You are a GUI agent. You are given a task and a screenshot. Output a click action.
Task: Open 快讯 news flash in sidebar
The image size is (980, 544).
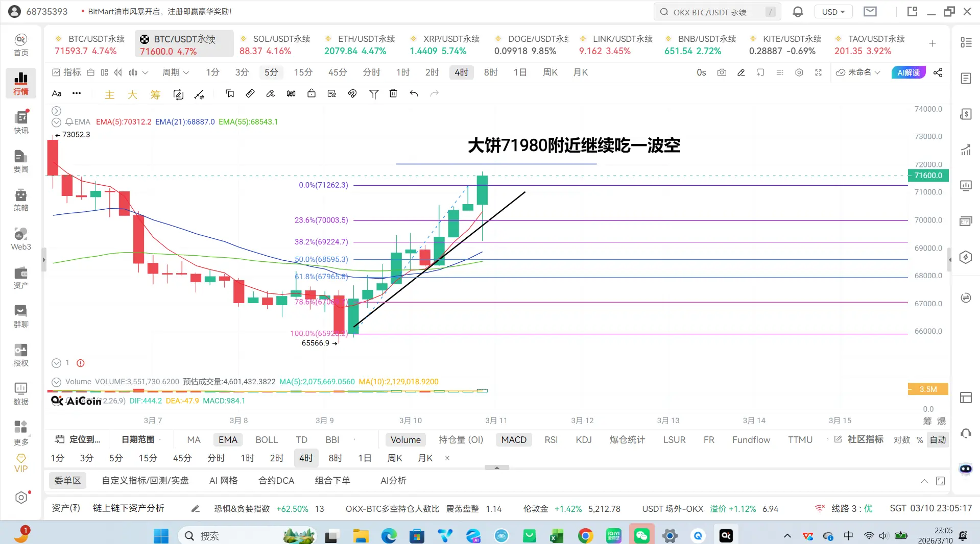click(x=21, y=122)
